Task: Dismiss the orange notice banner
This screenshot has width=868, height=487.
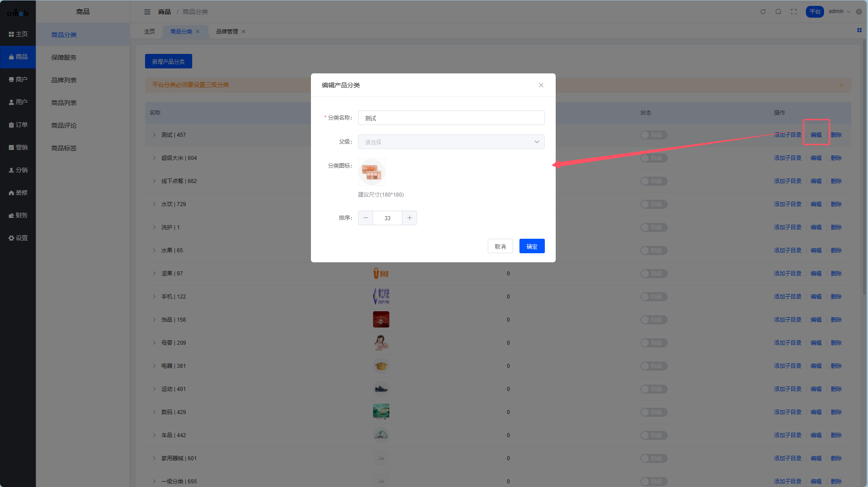Action: click(841, 85)
